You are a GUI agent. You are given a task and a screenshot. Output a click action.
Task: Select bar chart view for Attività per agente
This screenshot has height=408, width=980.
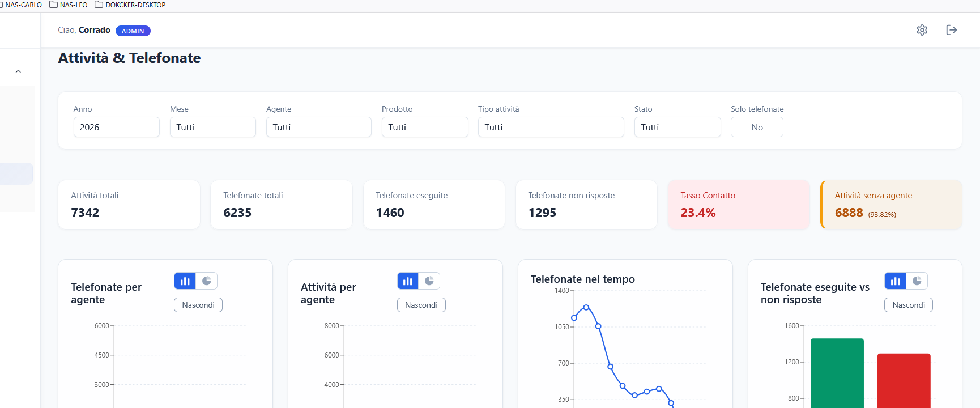[x=408, y=281]
